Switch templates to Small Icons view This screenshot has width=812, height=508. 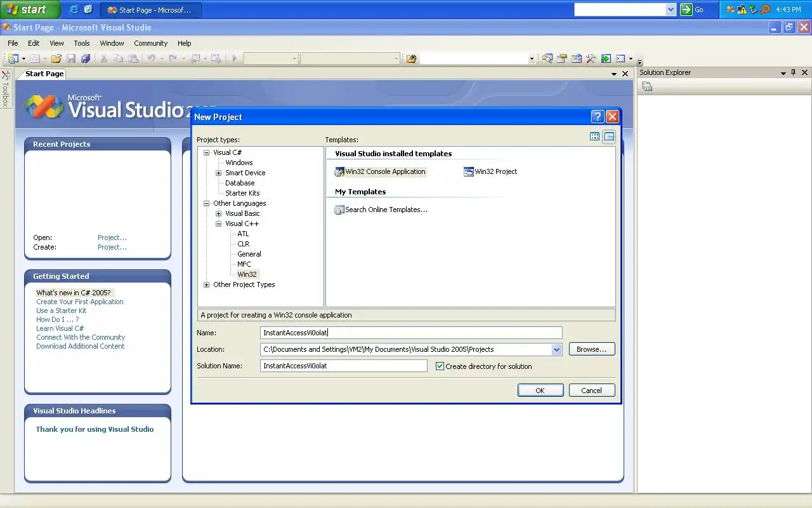coord(609,137)
